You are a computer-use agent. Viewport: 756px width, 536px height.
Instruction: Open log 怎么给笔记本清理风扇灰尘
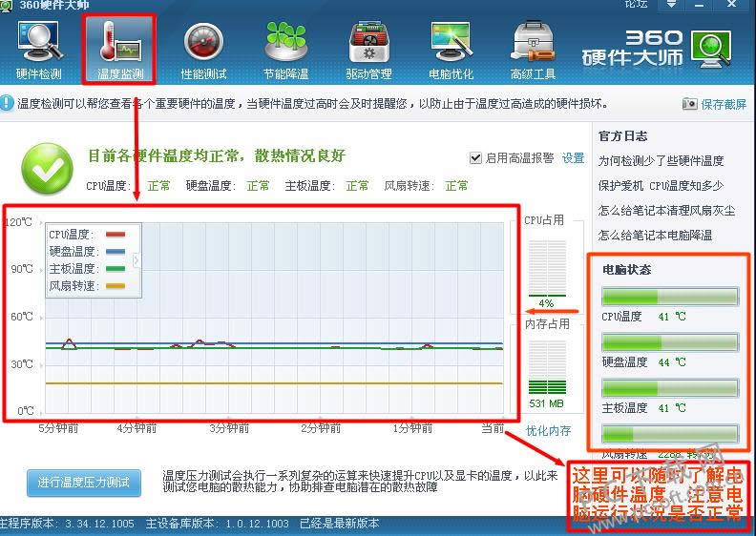click(667, 211)
